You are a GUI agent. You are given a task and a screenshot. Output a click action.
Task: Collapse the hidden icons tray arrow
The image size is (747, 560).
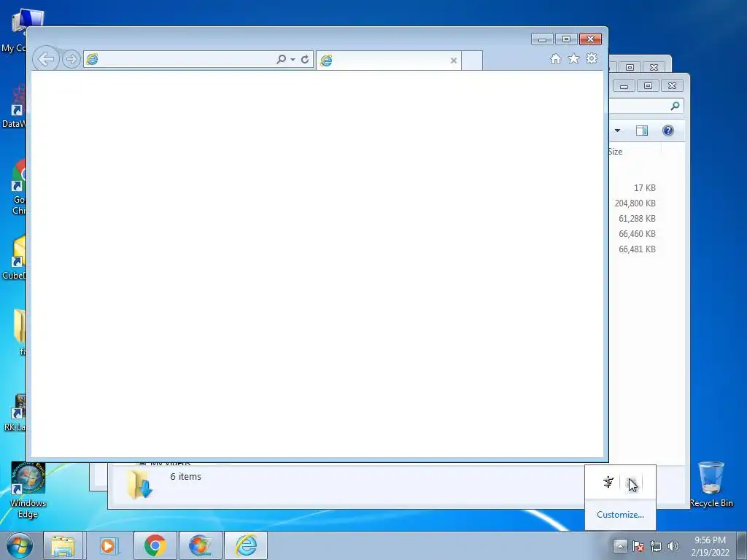pyautogui.click(x=620, y=545)
